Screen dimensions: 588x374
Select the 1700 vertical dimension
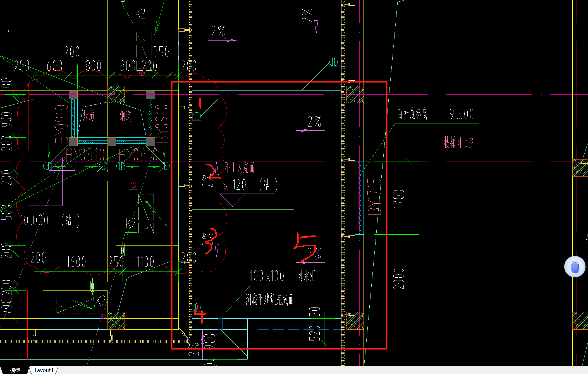(x=398, y=199)
